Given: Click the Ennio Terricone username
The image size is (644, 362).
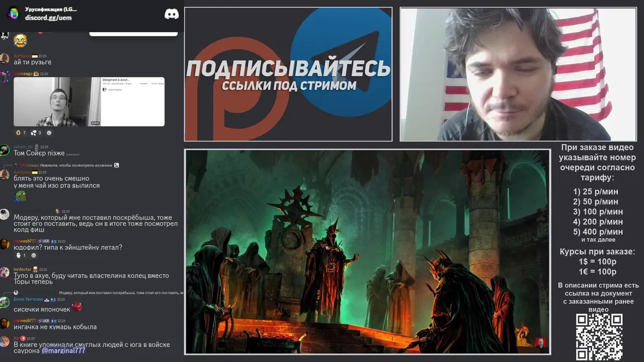Looking at the screenshot, I should (28, 300).
